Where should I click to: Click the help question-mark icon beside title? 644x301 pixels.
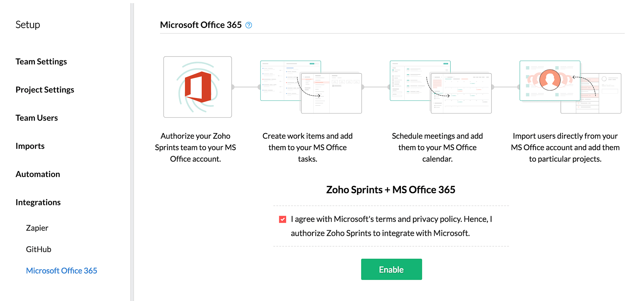[x=248, y=25]
